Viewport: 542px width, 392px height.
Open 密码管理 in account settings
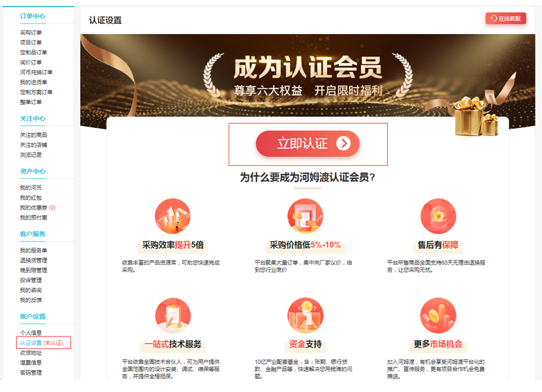[x=31, y=372]
